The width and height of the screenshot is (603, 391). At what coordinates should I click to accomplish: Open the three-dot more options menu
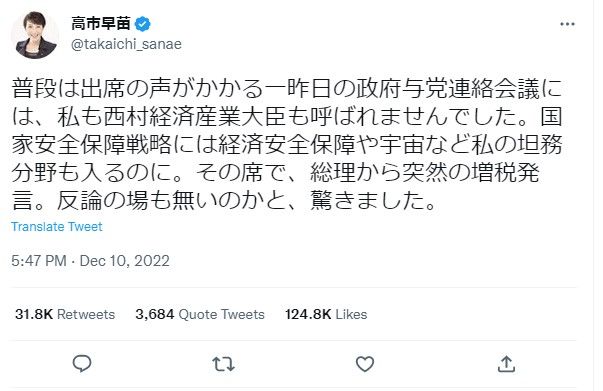[x=567, y=24]
